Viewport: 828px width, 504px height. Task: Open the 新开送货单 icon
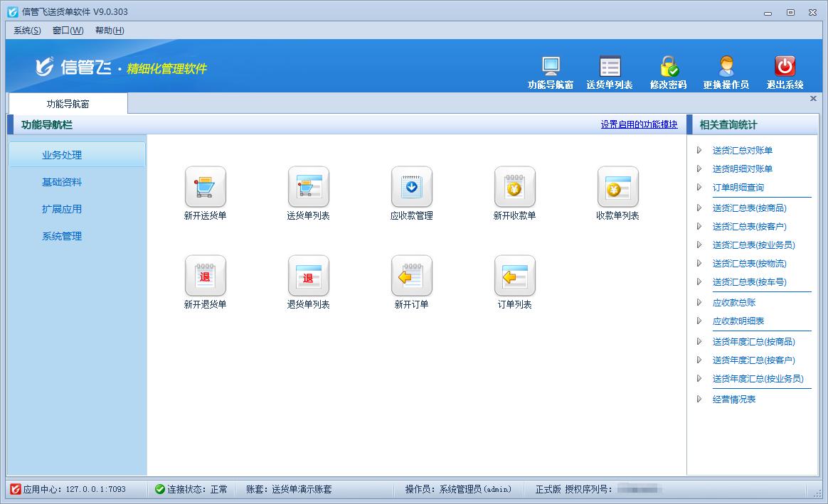[x=206, y=187]
